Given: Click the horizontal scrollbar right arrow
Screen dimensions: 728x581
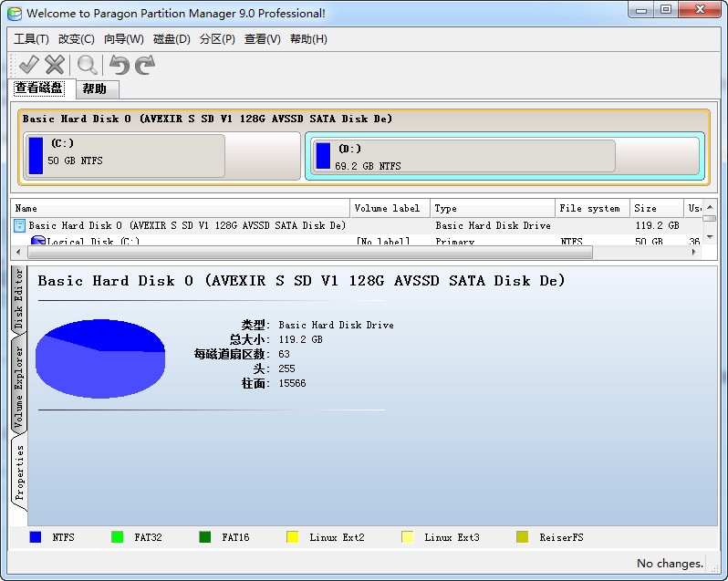Looking at the screenshot, I should (694, 253).
